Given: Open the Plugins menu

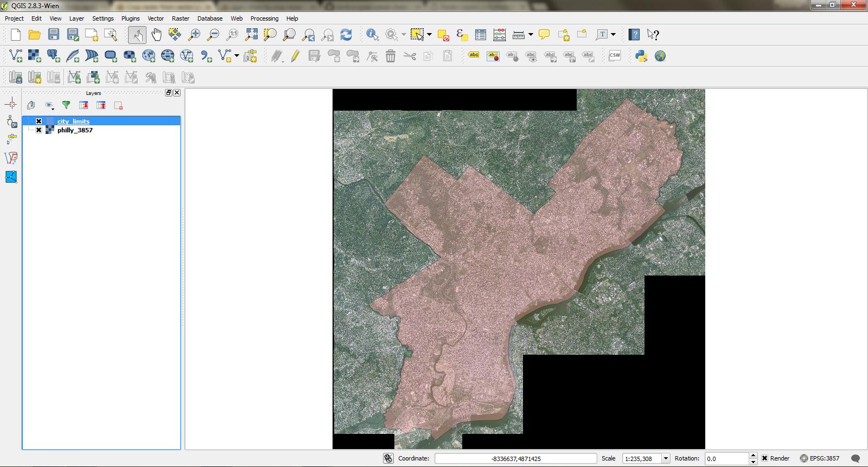Looking at the screenshot, I should tap(130, 18).
